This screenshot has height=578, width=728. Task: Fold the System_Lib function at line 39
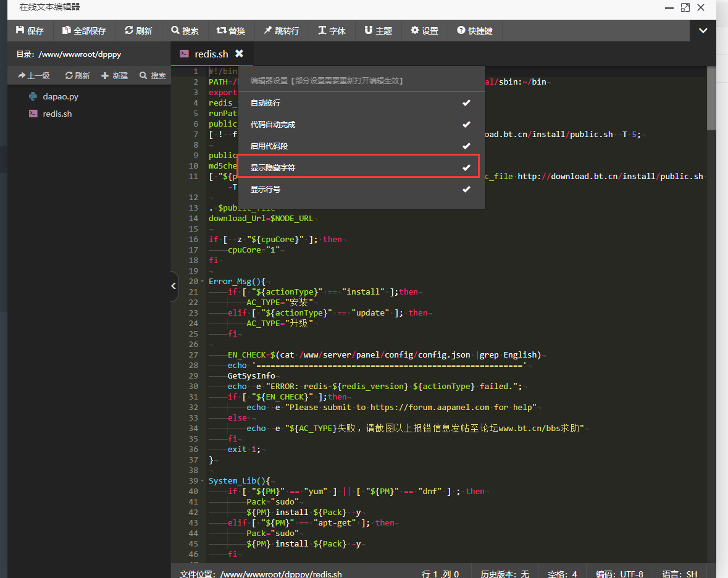[203, 481]
